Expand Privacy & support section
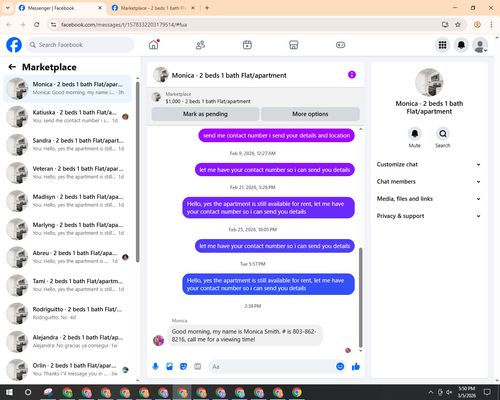 click(429, 216)
